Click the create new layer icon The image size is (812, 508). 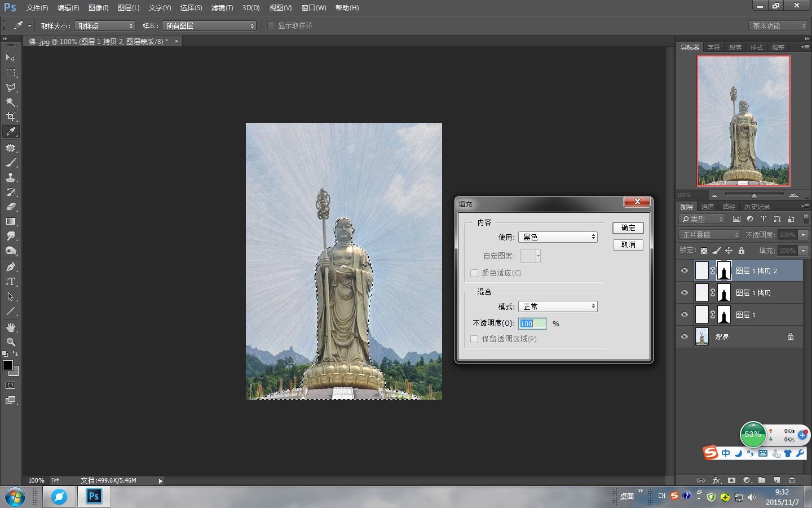tap(777, 480)
